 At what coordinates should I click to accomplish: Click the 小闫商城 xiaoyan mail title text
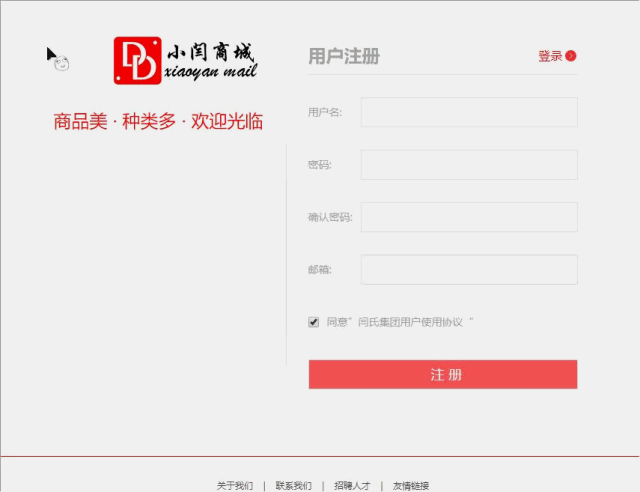[211, 60]
